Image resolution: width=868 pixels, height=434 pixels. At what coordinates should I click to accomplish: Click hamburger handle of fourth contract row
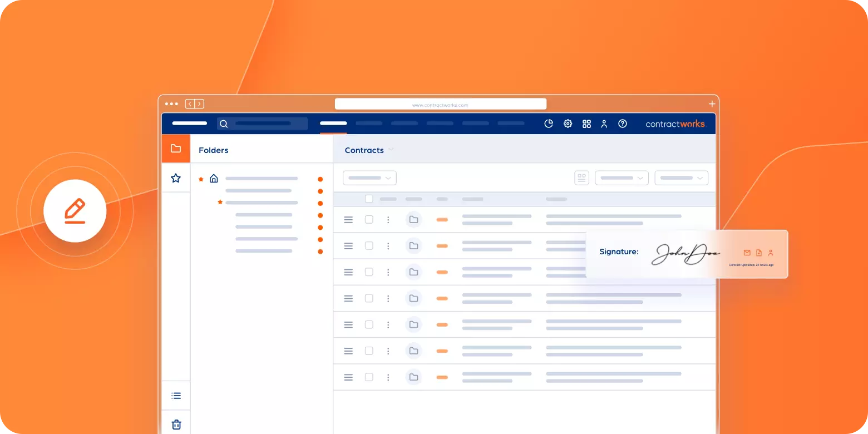[348, 299]
